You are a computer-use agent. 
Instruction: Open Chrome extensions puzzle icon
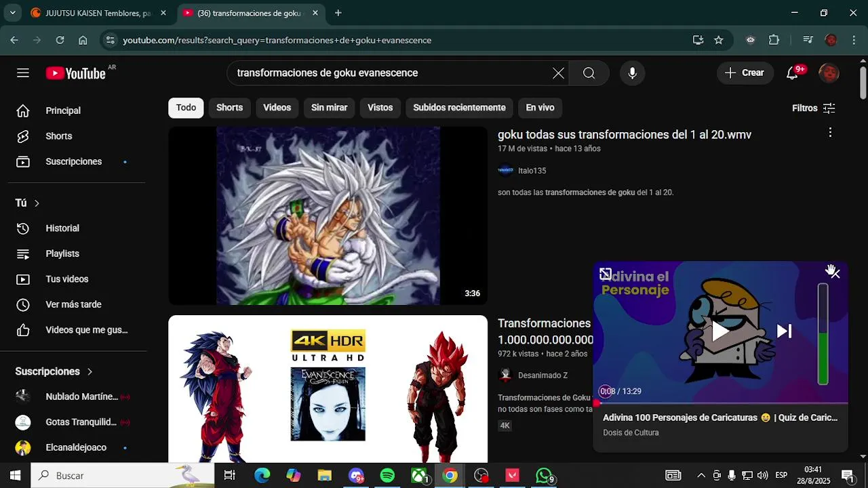point(774,40)
